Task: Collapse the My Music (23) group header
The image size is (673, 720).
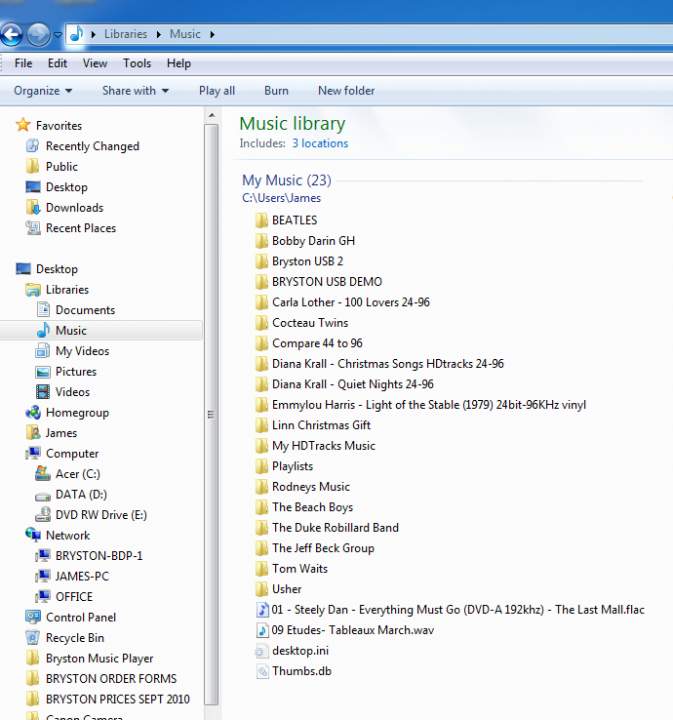Action: tap(286, 180)
